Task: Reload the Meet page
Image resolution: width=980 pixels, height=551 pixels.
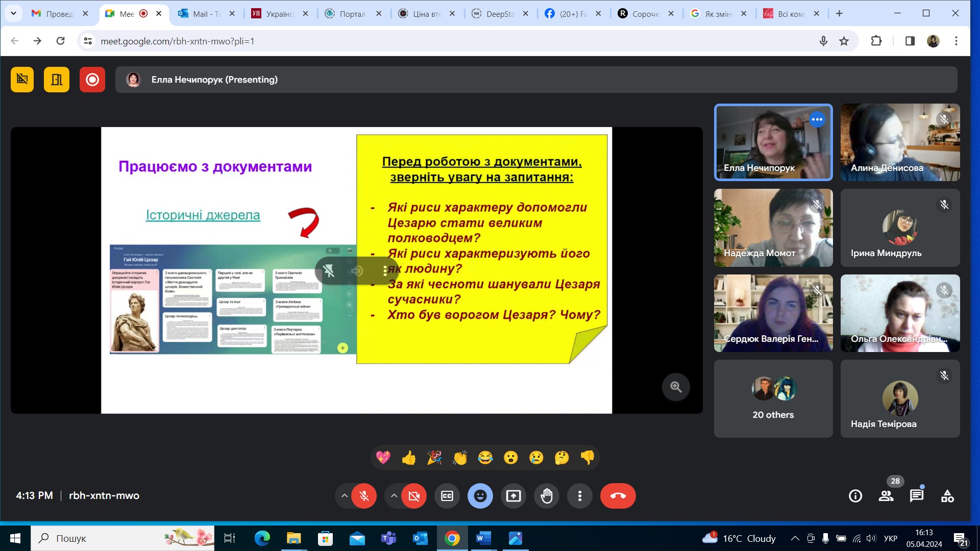Action: point(60,41)
